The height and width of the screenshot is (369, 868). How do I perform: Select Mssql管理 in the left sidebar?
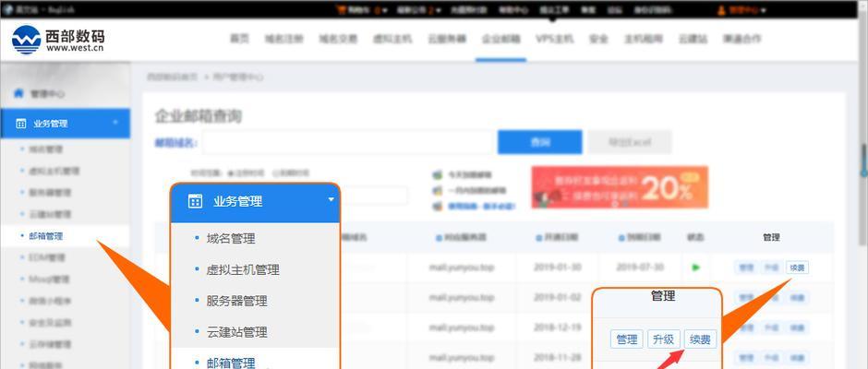click(50, 280)
